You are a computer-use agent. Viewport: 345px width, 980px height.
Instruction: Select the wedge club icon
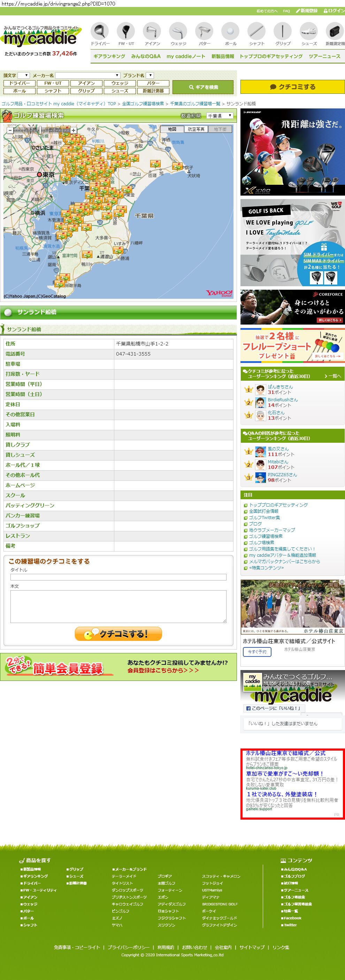(x=178, y=31)
